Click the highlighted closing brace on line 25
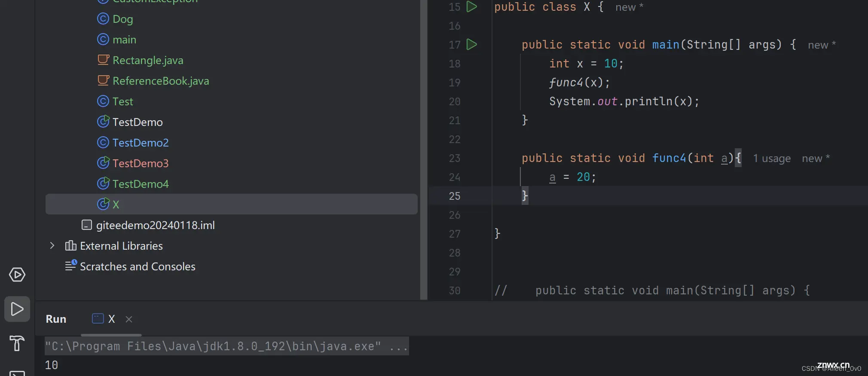 click(x=525, y=196)
